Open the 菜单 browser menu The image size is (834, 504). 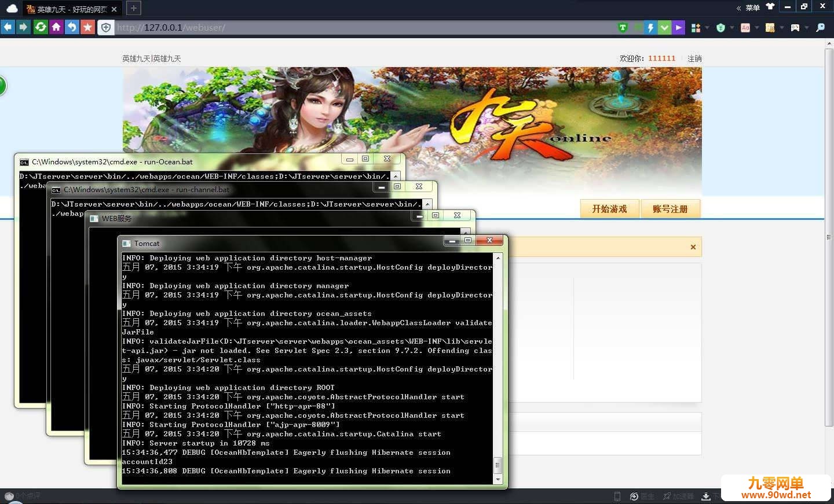[752, 8]
